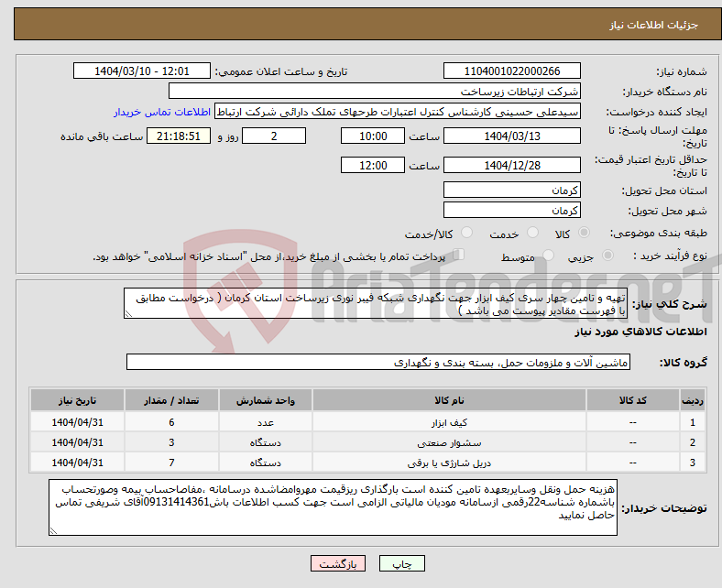
Task: Click the شرح کلی نیاز description textbox
Action: [376, 303]
